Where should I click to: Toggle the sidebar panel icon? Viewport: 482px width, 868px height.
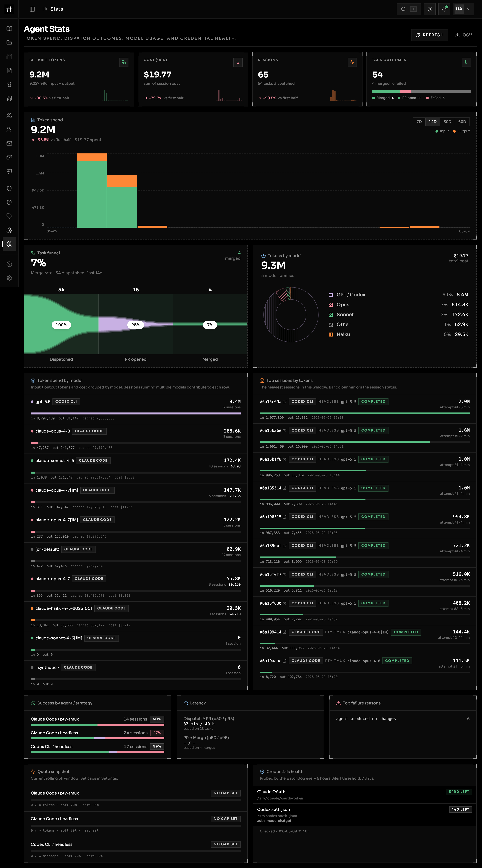(x=32, y=9)
